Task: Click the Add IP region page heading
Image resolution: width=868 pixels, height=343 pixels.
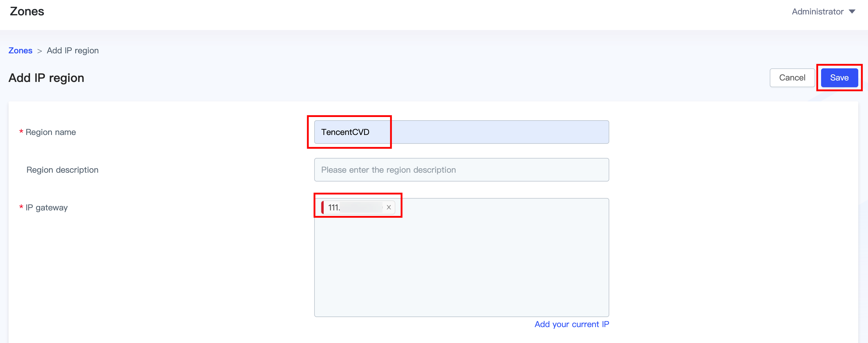Action: click(46, 78)
